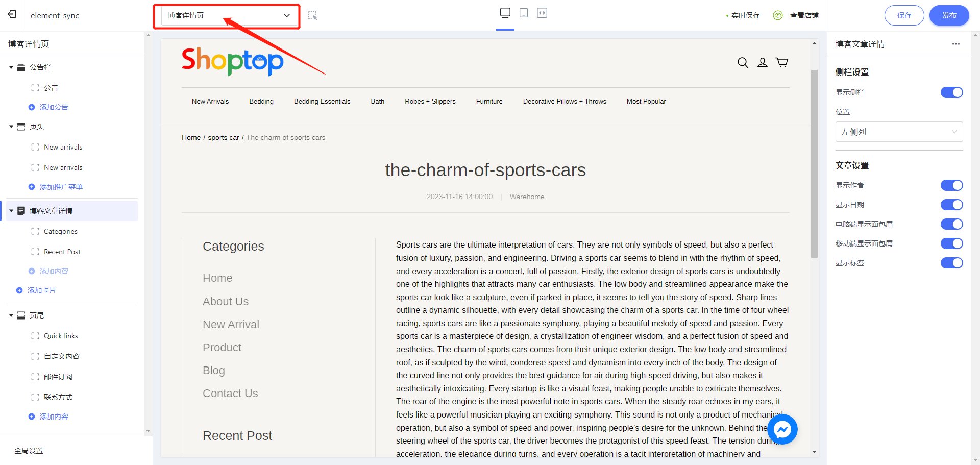The image size is (980, 465).
Task: Toggle 电脑端显示面包屑 switch
Action: pos(951,224)
